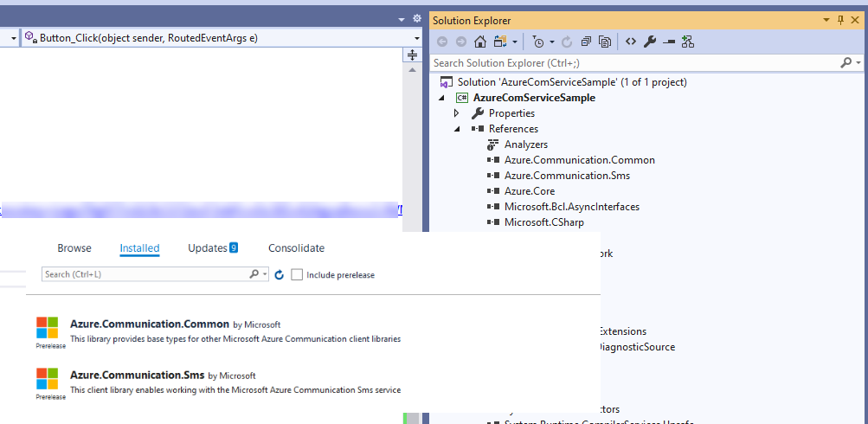Pin the Solution Explorer panel

pyautogui.click(x=841, y=20)
